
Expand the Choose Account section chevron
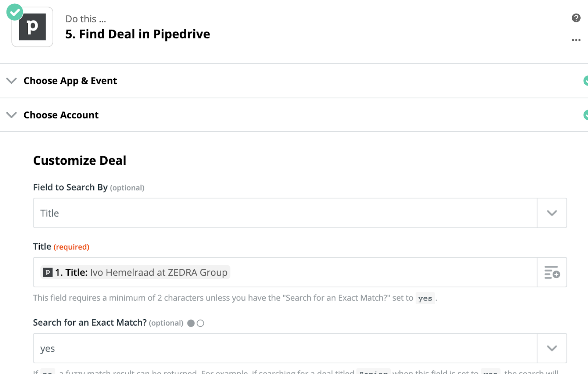[12, 115]
